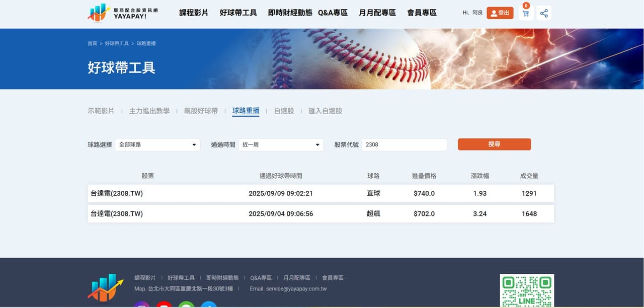
Task: Expand the 球路選擇 dropdown
Action: [x=157, y=144]
